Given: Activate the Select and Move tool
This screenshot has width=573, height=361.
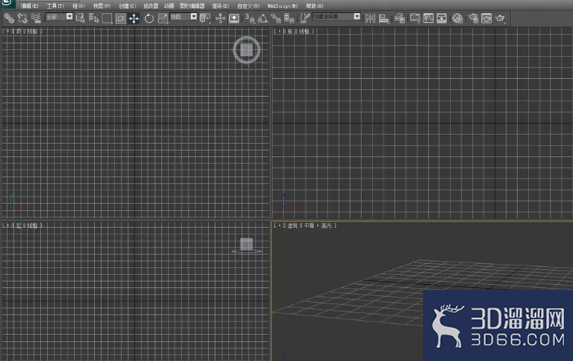Looking at the screenshot, I should [134, 18].
